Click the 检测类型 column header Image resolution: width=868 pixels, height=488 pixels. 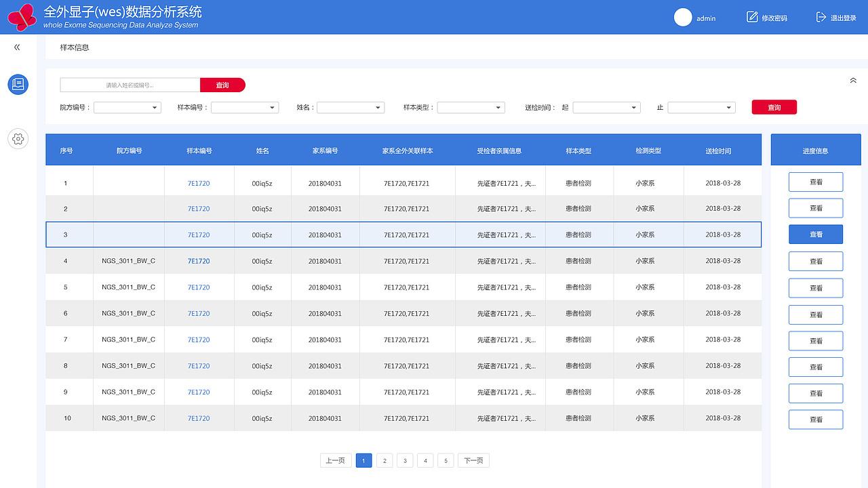coord(648,150)
